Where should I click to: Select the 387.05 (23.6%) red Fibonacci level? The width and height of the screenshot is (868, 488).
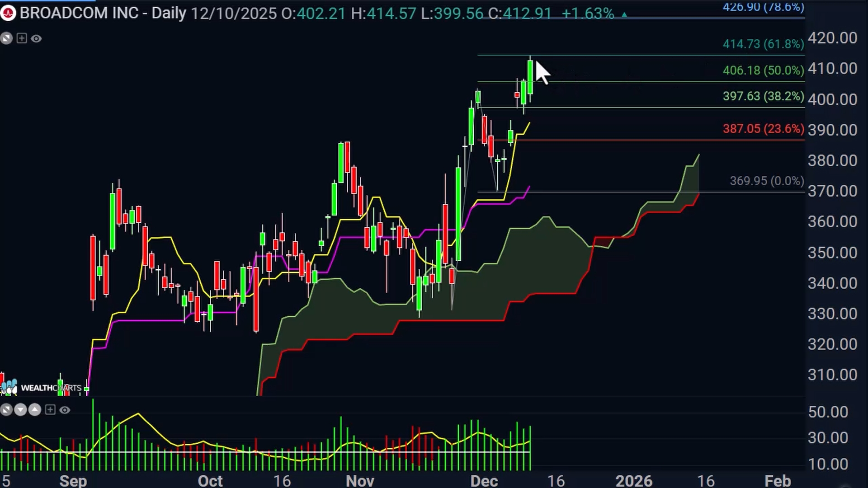point(763,129)
